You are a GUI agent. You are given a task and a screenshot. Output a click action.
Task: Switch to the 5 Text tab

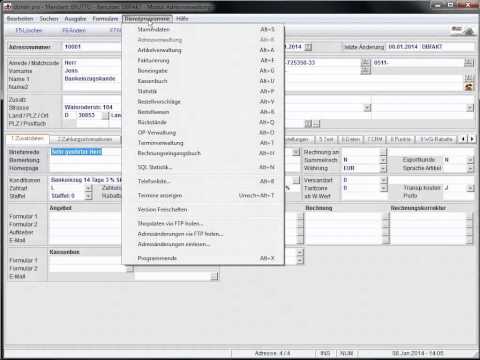coord(326,139)
